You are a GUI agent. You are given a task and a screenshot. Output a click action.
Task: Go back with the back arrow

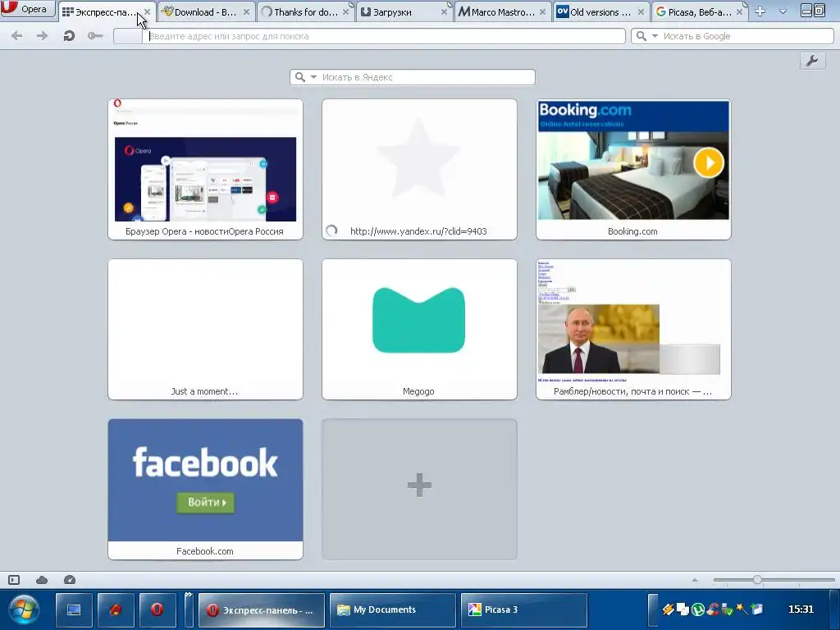click(17, 36)
